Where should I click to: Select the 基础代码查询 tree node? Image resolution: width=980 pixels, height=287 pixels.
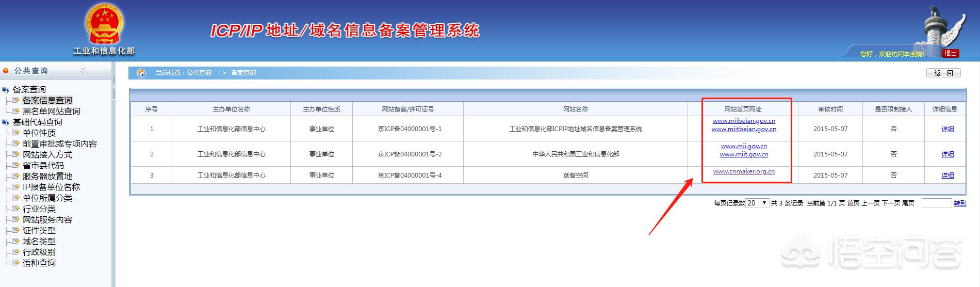38,122
